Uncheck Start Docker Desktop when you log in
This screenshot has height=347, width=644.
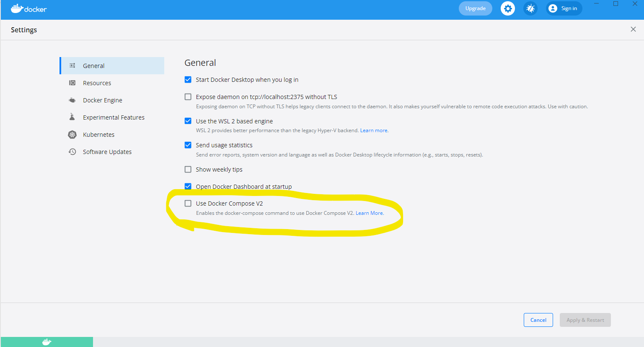point(188,79)
